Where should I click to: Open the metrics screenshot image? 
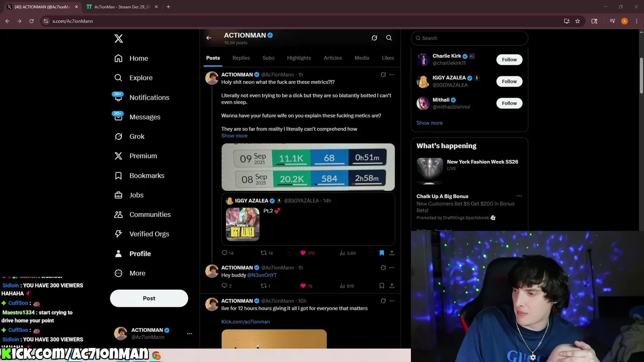coord(308,167)
